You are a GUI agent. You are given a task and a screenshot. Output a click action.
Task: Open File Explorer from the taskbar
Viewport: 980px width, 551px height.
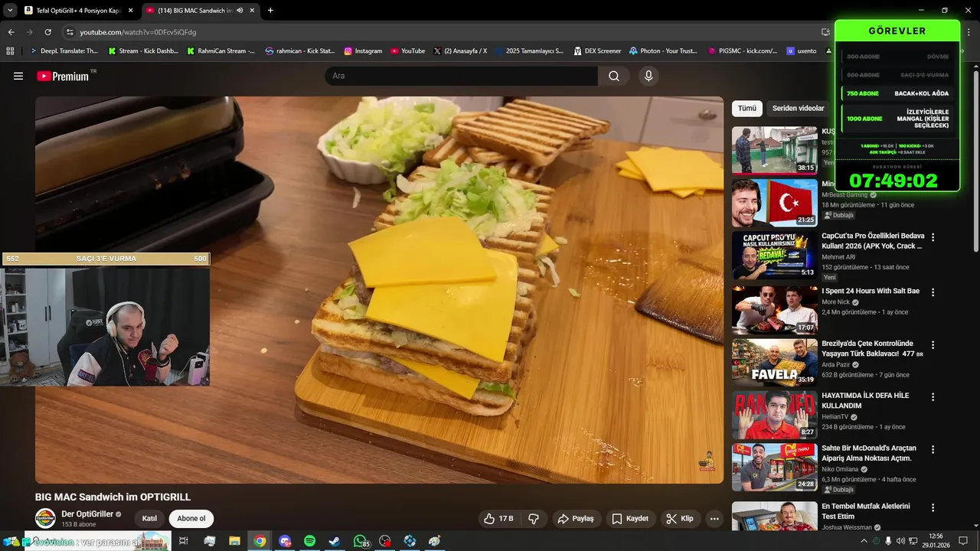234,541
